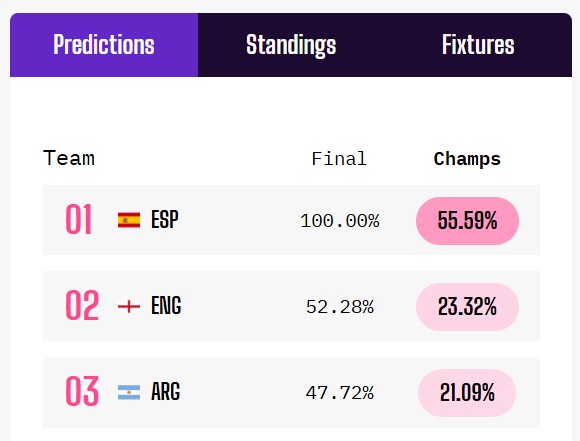Select the ENG team name

166,306
